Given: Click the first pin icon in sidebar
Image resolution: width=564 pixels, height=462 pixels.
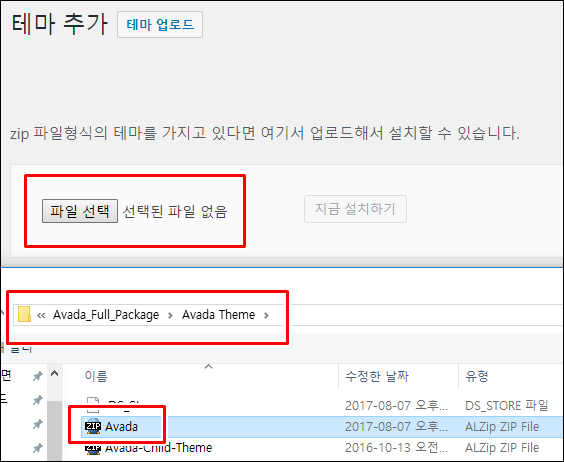Looking at the screenshot, I should click(x=38, y=376).
